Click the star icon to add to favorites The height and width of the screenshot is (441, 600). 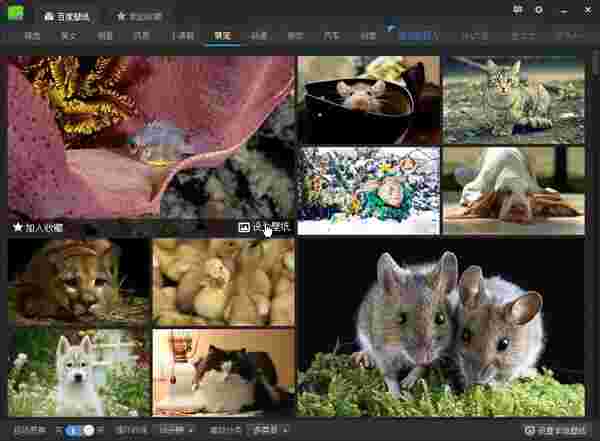(17, 227)
